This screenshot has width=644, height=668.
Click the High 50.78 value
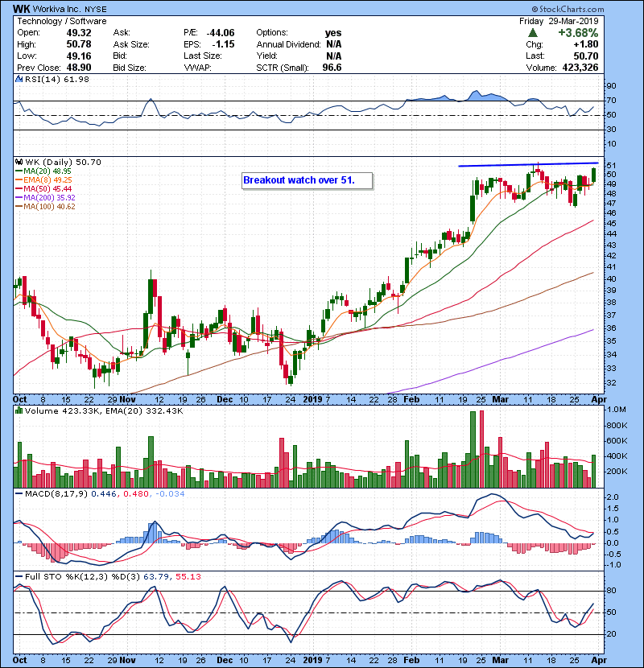(79, 44)
